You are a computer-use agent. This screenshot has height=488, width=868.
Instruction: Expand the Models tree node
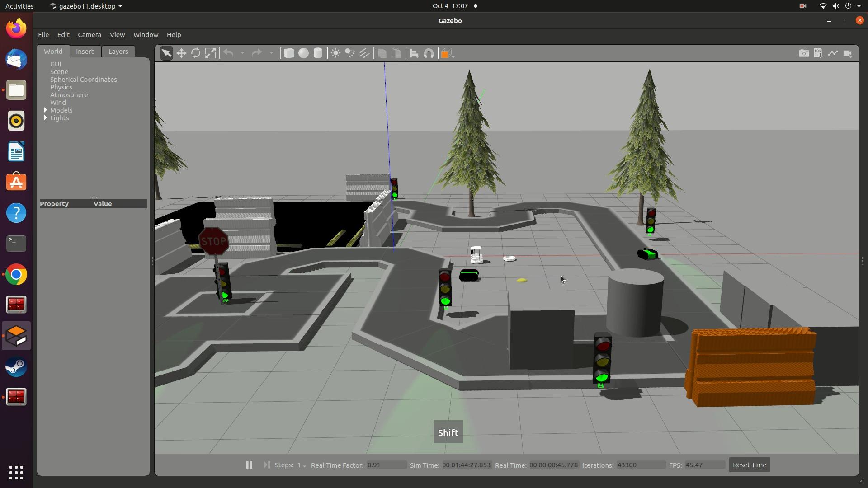(x=46, y=110)
